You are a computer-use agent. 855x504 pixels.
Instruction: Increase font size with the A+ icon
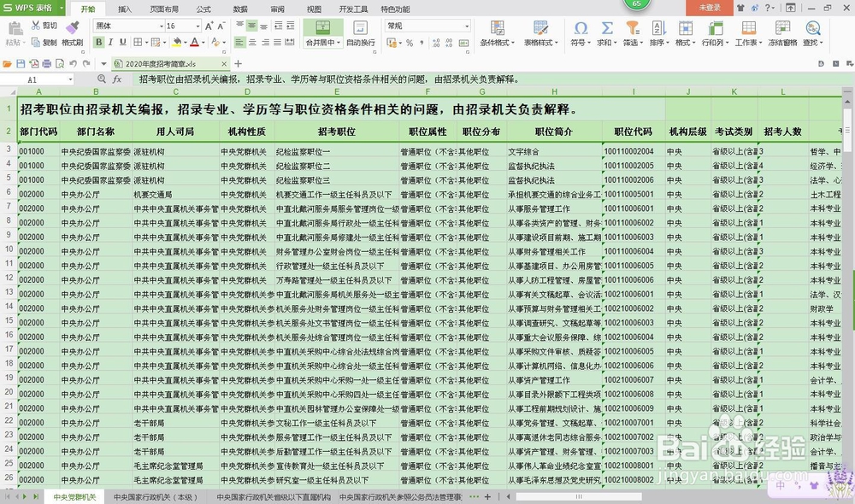(x=209, y=26)
